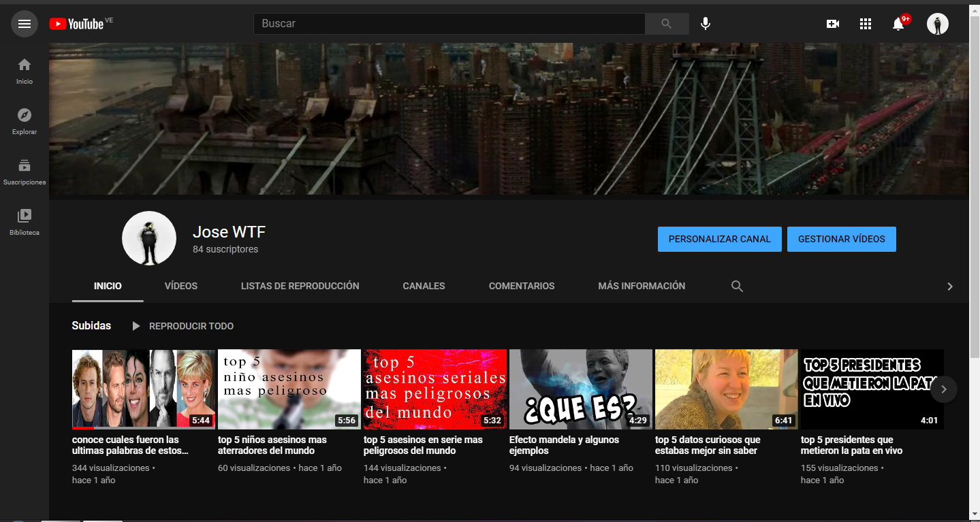Open top 5 niño asesinos thumbnail

[x=289, y=389]
